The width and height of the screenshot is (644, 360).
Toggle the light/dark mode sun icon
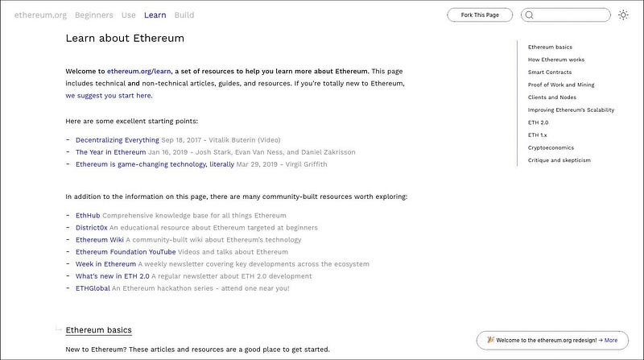tap(623, 14)
